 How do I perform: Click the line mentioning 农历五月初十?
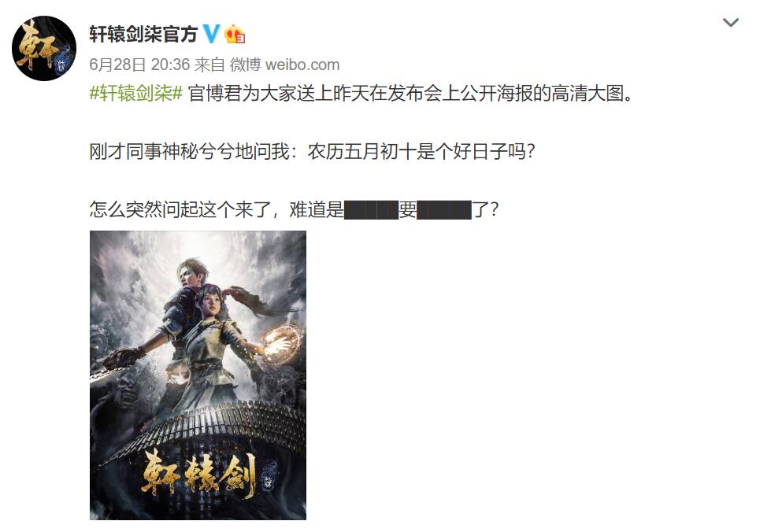pyautogui.click(x=312, y=152)
